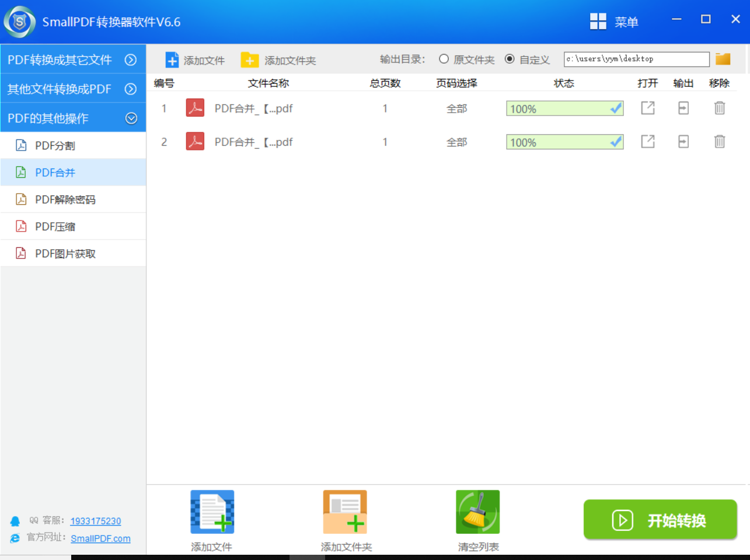The height and width of the screenshot is (560, 750).
Task: Delete the second PDF from the list
Action: (720, 142)
